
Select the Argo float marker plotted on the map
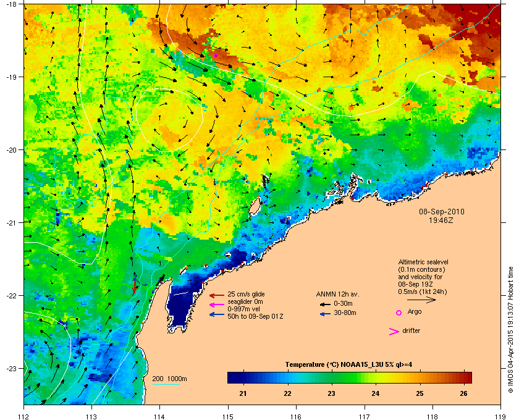point(216,56)
